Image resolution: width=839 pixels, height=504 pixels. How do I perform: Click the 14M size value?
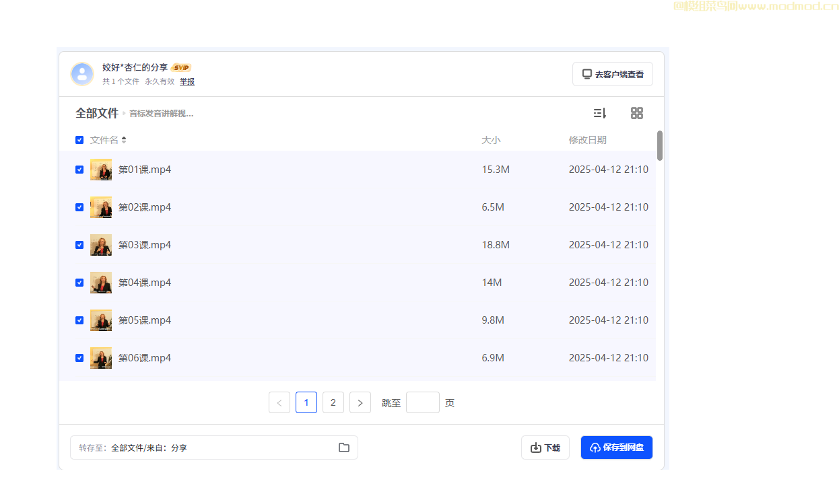coord(492,283)
